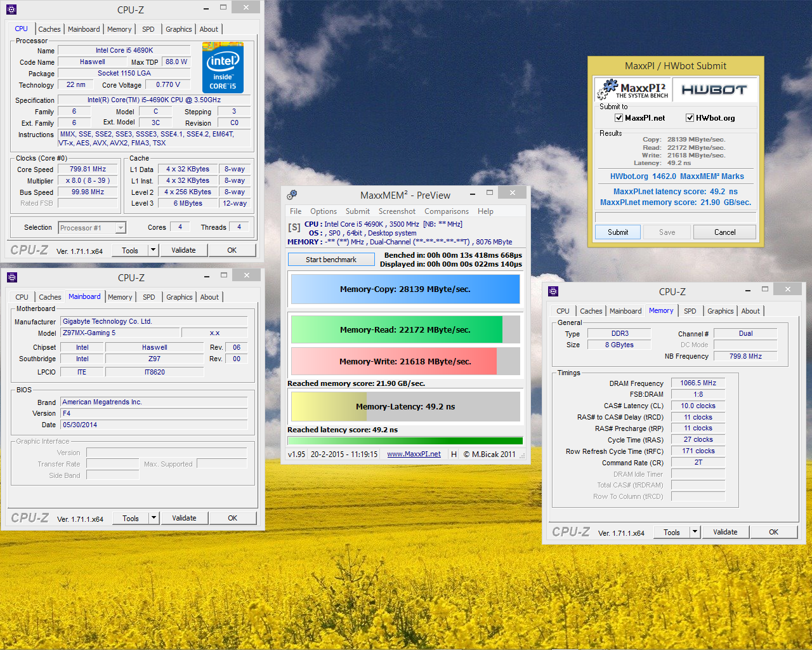Image resolution: width=812 pixels, height=650 pixels.
Task: Open the Caches tab in top CPU-Z window
Action: (x=49, y=29)
